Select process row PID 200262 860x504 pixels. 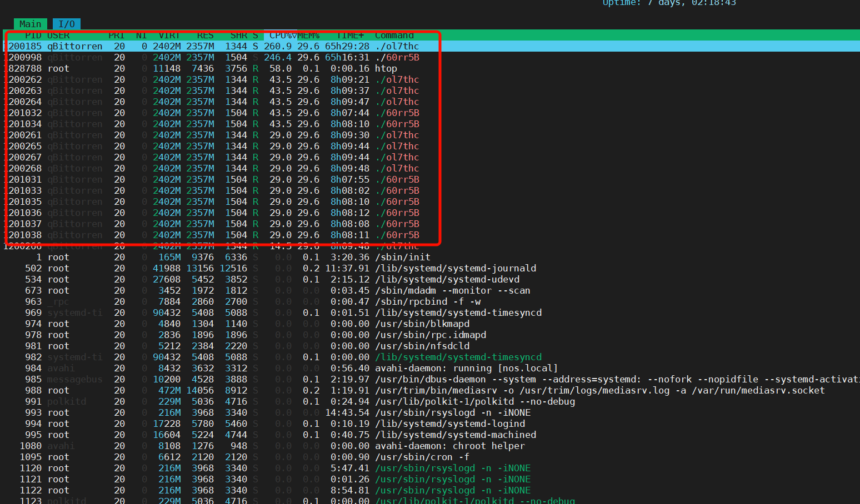pos(431,79)
